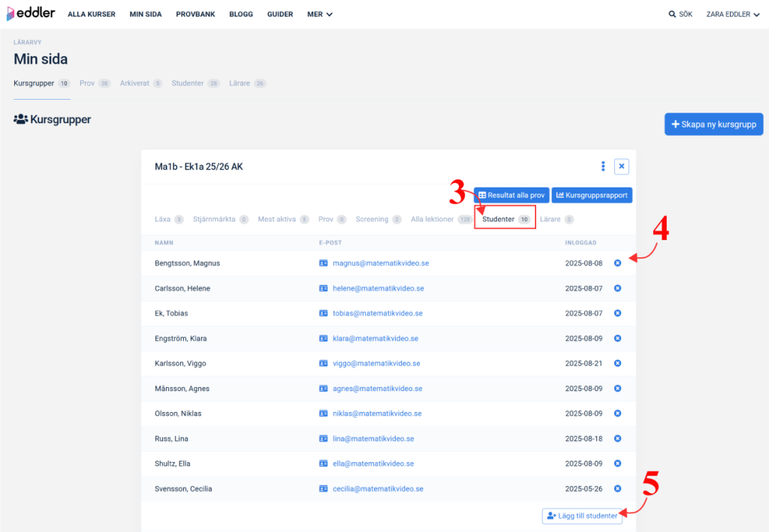The image size is (769, 532).
Task: Open email link klara@matematikvideo.se
Action: 375,338
